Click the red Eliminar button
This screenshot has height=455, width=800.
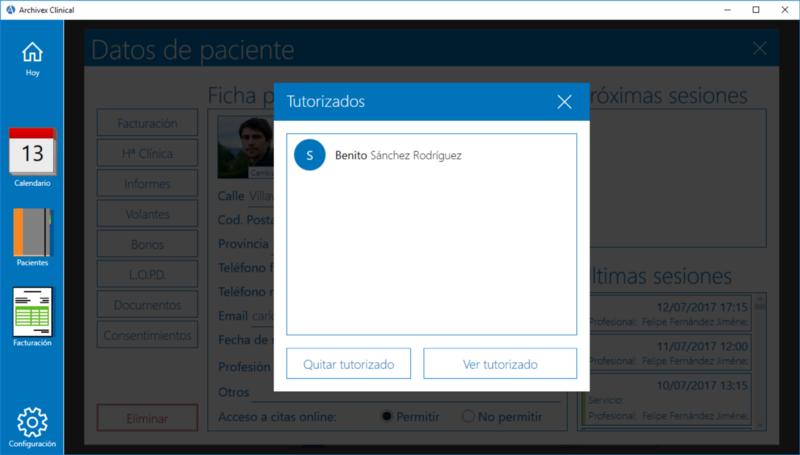coord(147,418)
